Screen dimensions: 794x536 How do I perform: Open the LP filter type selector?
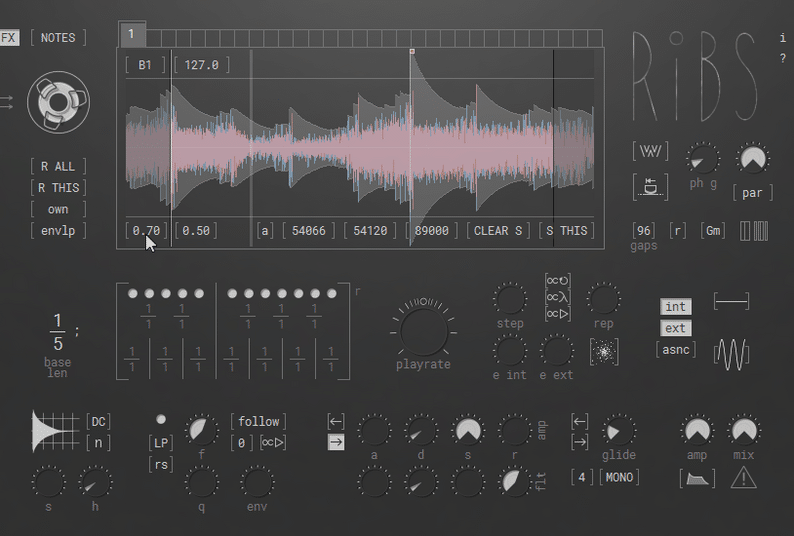coord(161,443)
